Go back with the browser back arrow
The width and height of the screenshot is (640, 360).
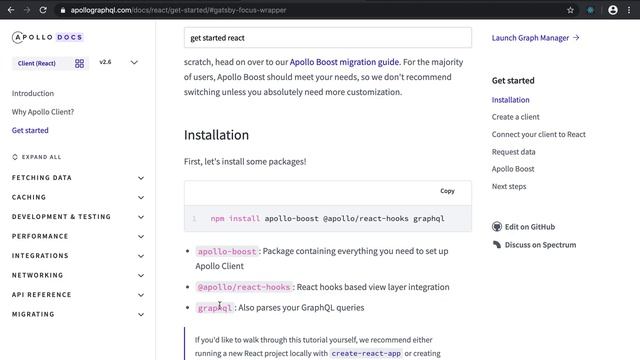[11, 10]
